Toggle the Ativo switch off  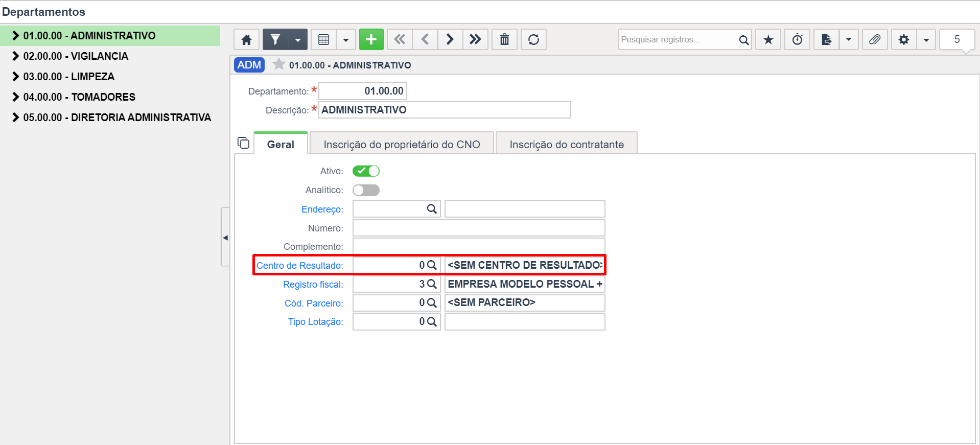point(366,171)
